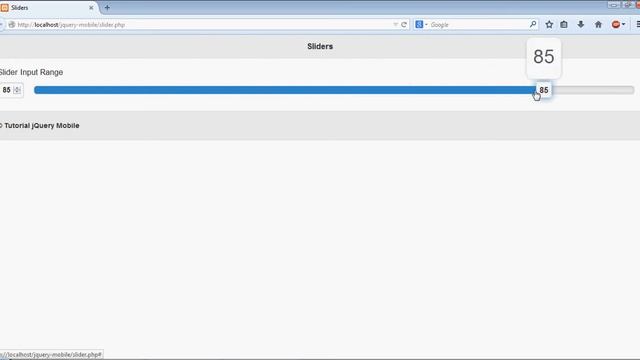Screen dimensions: 640x360
Task: Click the slider handle showing 85
Action: pyautogui.click(x=544, y=90)
